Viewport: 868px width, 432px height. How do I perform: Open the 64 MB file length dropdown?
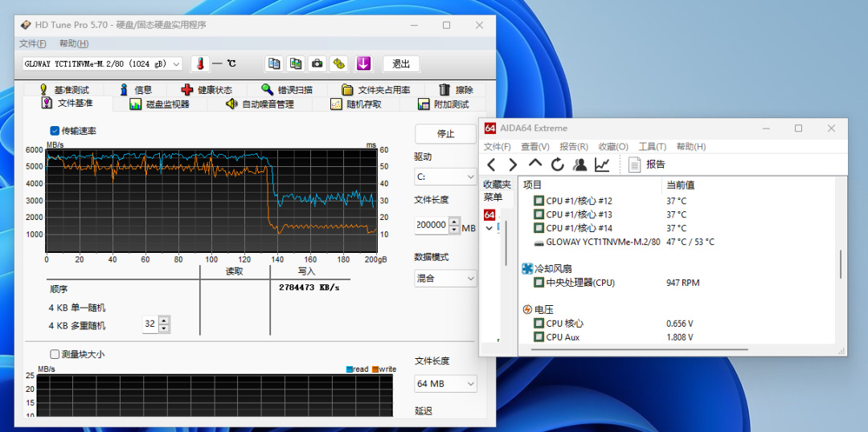coord(445,383)
